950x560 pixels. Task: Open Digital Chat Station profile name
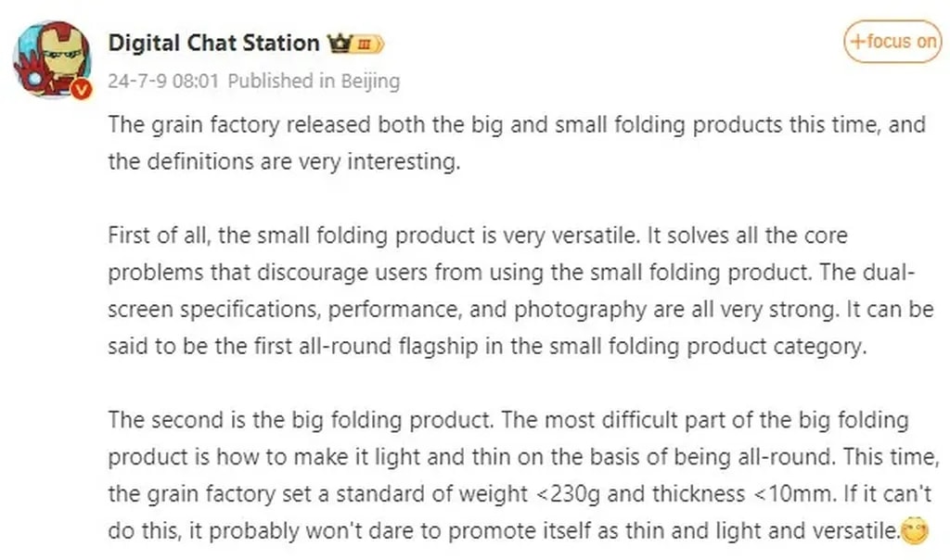click(x=213, y=43)
